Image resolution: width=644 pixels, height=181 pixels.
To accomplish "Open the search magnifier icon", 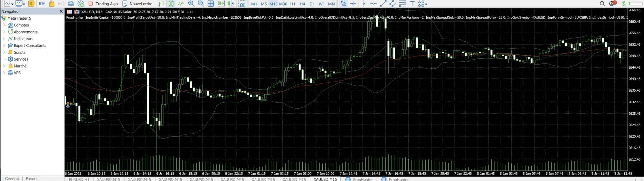I will pos(602,4).
